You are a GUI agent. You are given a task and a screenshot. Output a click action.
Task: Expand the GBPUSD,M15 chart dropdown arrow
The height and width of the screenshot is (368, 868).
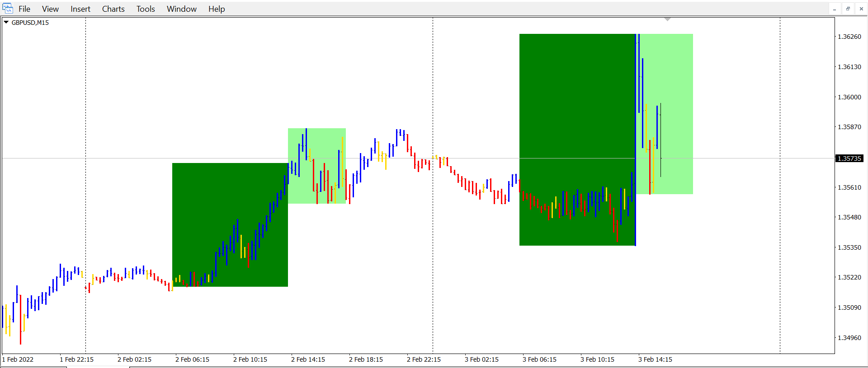[6, 22]
